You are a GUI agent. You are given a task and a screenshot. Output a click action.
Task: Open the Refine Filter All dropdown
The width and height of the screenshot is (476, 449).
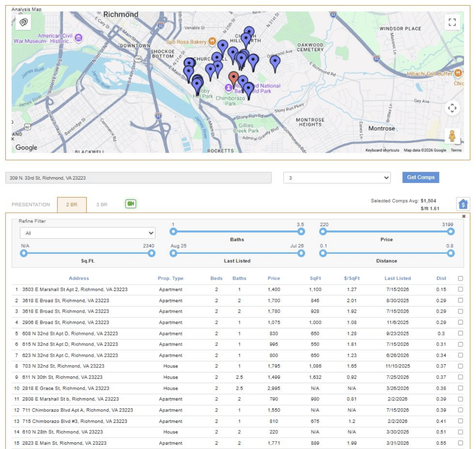click(87, 233)
